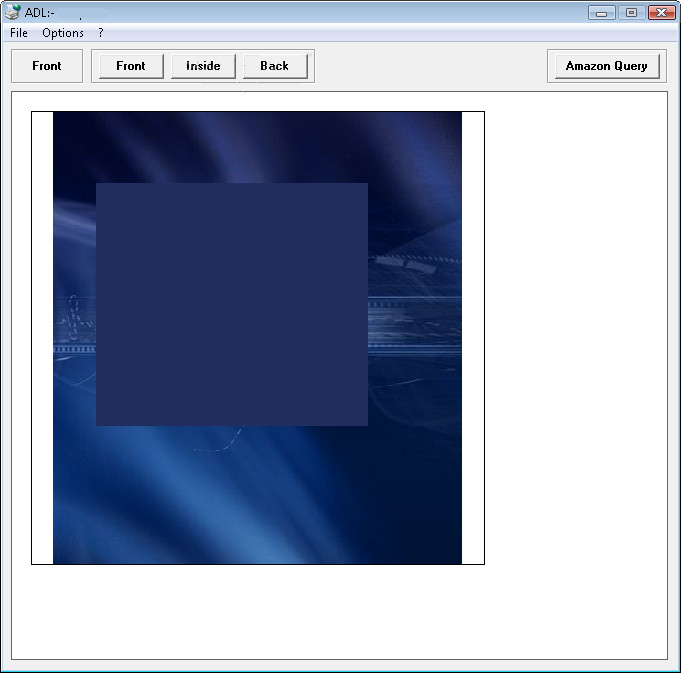The image size is (681, 673).
Task: Open the Options menu
Action: (x=63, y=33)
